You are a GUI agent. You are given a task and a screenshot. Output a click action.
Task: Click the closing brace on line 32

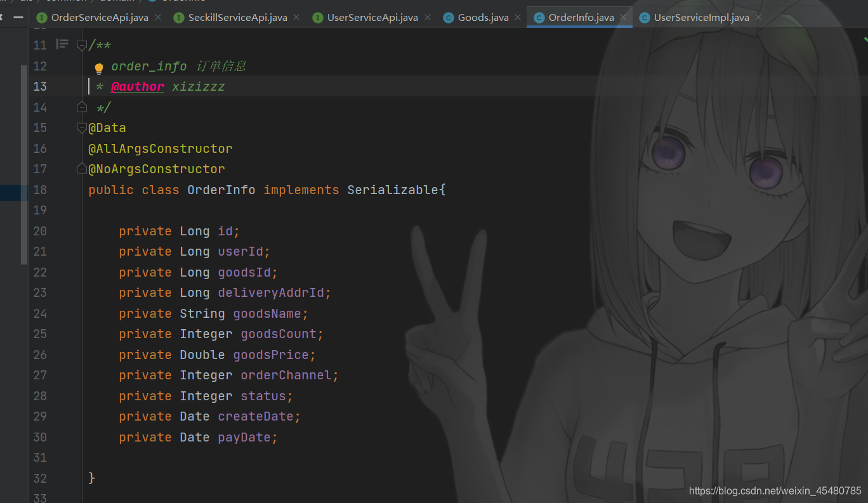coord(92,478)
